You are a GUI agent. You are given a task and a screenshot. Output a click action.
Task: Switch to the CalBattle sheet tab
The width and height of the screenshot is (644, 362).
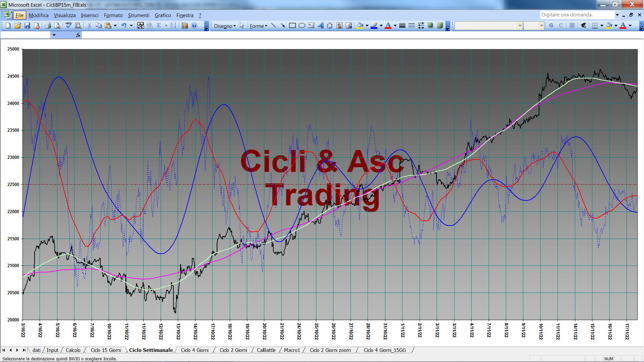tap(266, 350)
